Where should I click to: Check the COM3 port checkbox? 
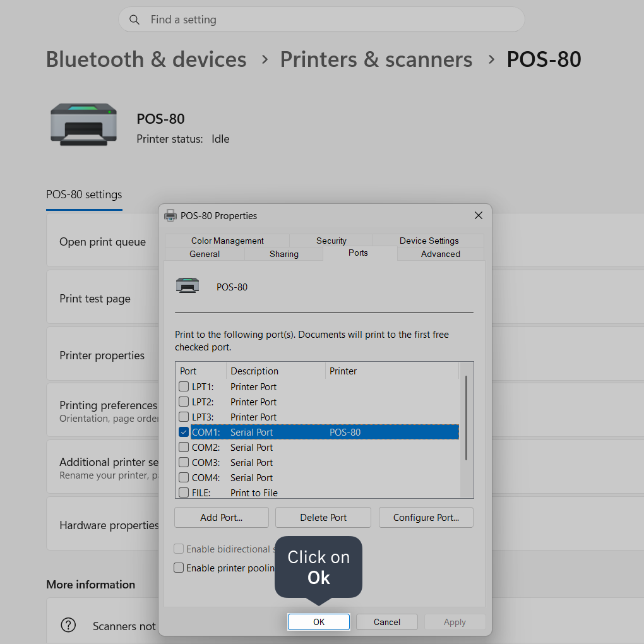(x=184, y=462)
